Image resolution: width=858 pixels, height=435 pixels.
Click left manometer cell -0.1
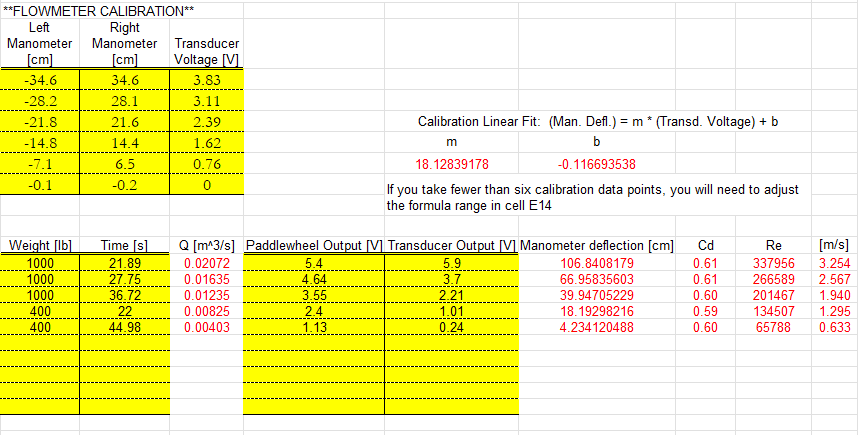pyautogui.click(x=40, y=184)
